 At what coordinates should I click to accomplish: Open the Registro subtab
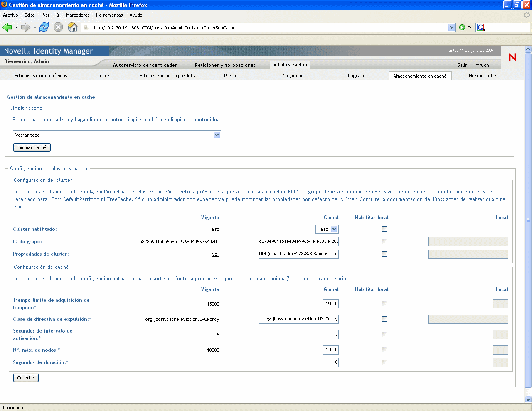(x=357, y=76)
